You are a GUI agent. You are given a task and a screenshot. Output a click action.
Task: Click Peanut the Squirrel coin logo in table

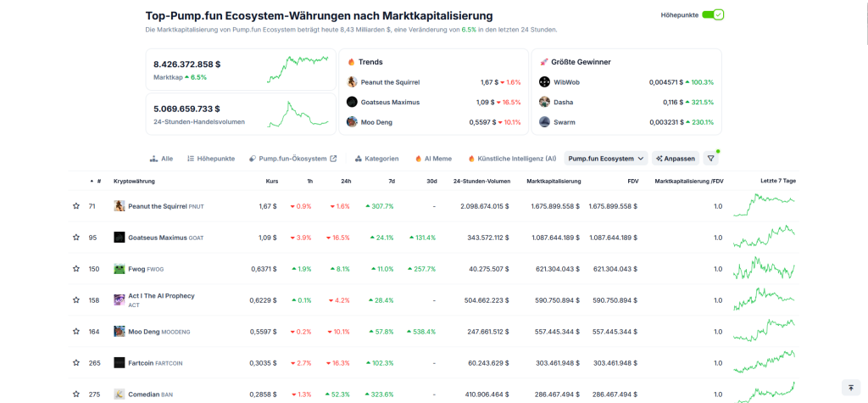(x=119, y=205)
